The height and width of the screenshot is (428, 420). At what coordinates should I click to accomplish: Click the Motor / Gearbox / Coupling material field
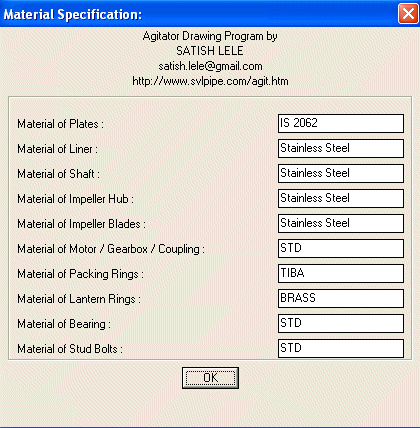(341, 248)
